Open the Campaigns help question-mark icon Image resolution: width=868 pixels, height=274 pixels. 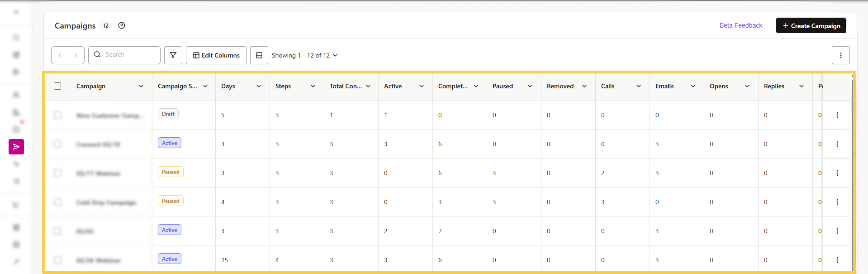122,25
